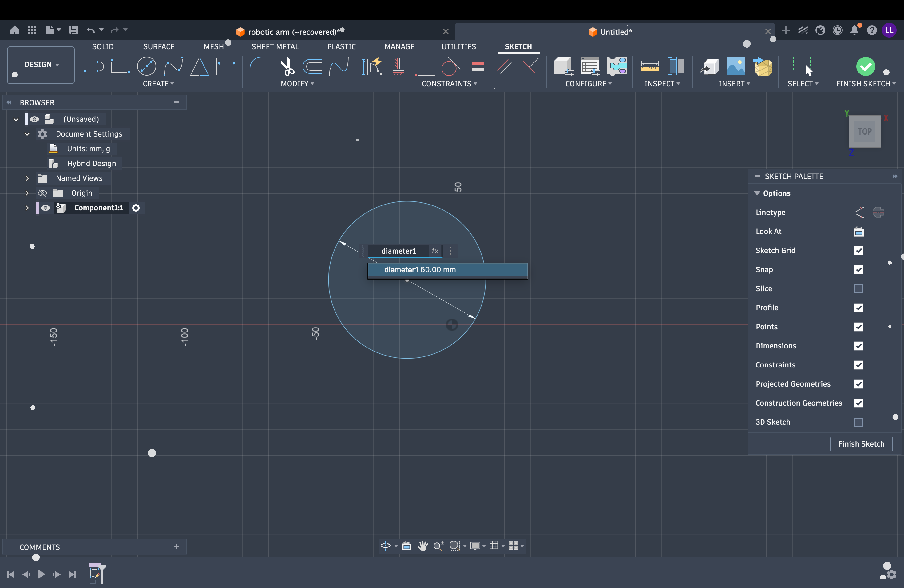
Task: Toggle the Constraints checkbox
Action: pyautogui.click(x=858, y=365)
